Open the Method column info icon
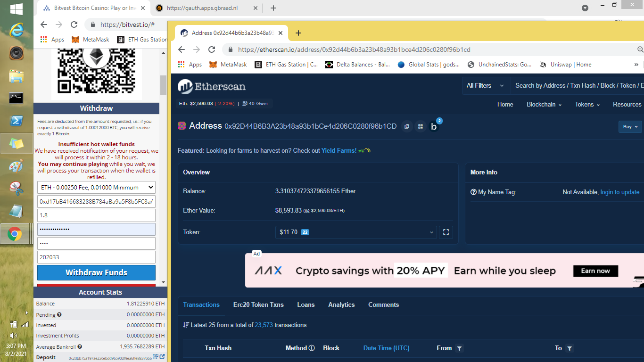 tap(312, 348)
